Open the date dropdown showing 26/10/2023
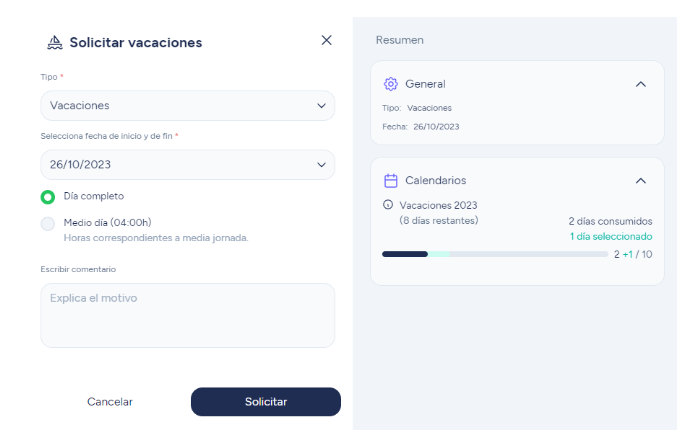The height and width of the screenshot is (445, 685). 188,165
